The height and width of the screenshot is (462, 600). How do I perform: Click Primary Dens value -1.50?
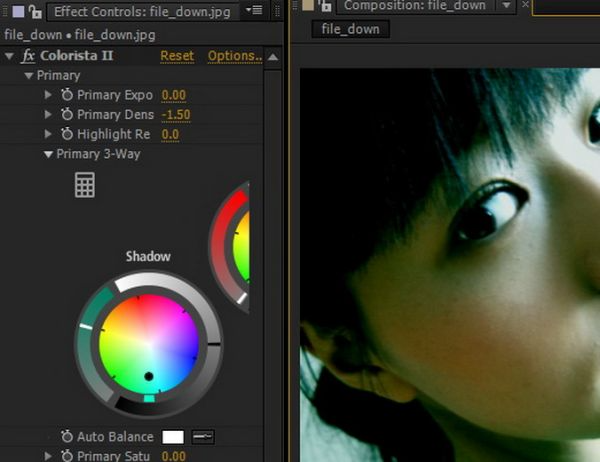[x=176, y=115]
